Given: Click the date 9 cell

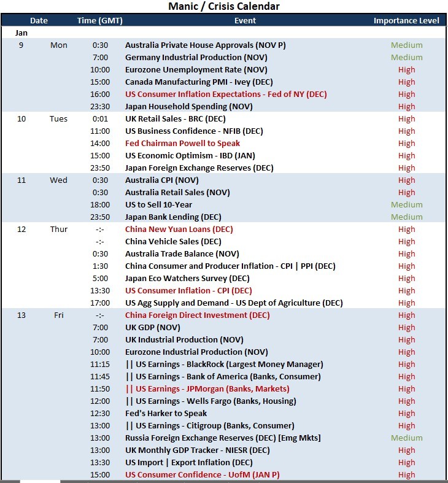Looking at the screenshot, I should 21,45.
